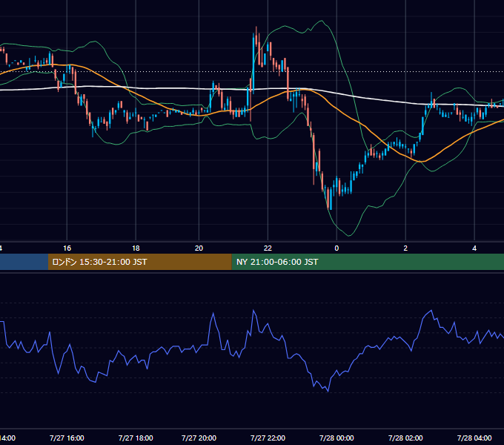The image size is (504, 445).
Task: Click the hour label 22 on price axis
Action: pyautogui.click(x=268, y=248)
